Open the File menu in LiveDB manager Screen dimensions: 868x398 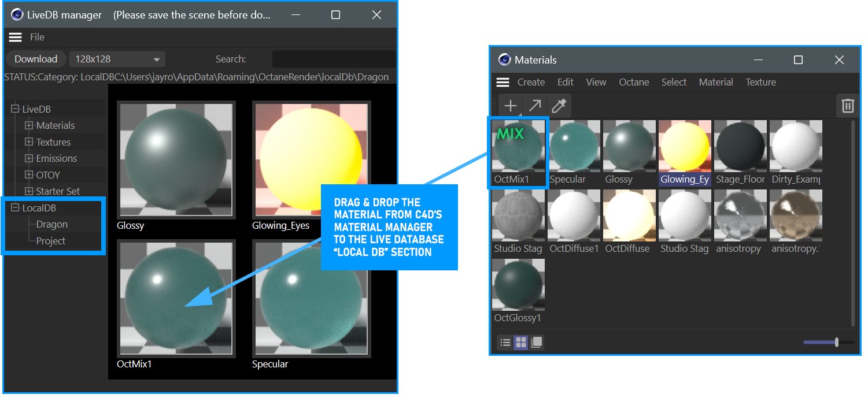37,37
